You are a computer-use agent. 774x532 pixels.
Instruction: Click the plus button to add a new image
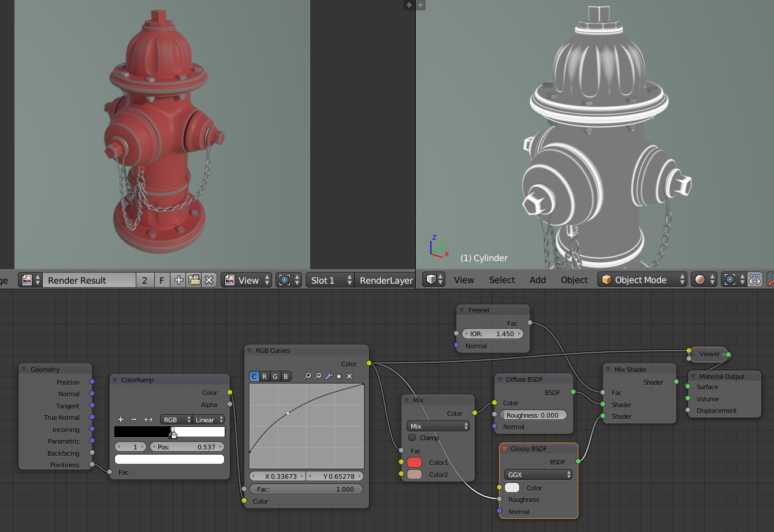coord(178,280)
